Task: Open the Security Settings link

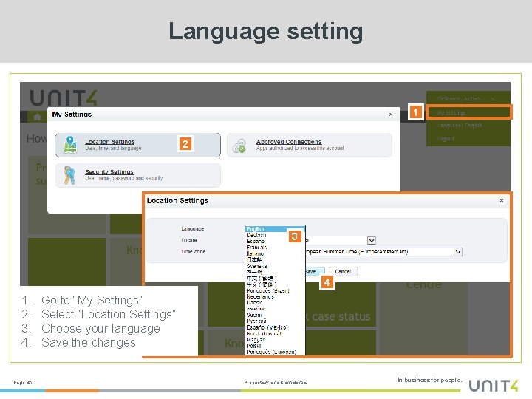Action: (109, 171)
